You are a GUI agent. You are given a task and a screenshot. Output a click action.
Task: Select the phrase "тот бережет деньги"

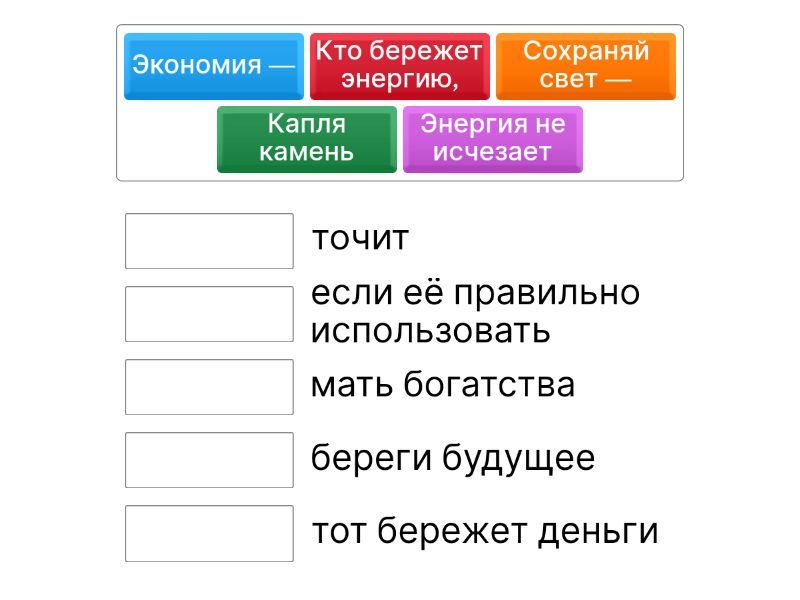pyautogui.click(x=484, y=531)
